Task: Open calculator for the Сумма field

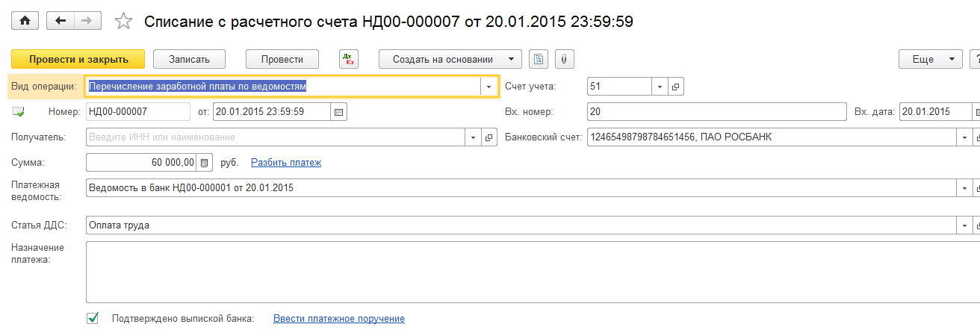Action: tap(205, 162)
